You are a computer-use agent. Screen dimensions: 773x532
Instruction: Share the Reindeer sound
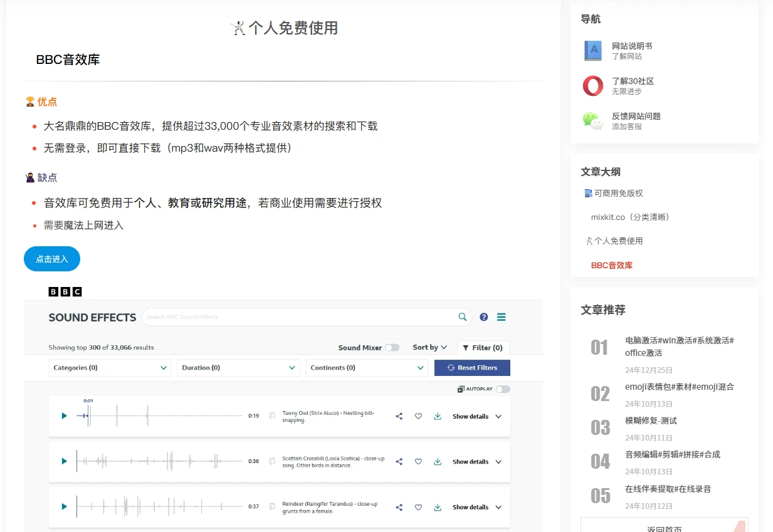tap(399, 507)
